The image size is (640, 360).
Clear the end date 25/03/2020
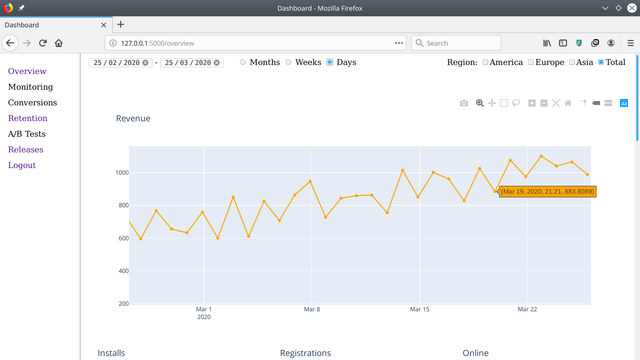(x=217, y=62)
